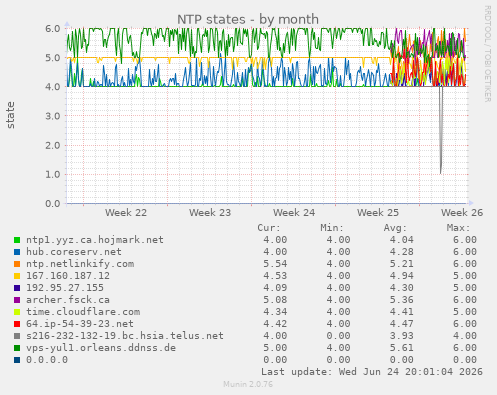Click the vertical axis label state
Screen dimensions: 497x395
click(10, 115)
